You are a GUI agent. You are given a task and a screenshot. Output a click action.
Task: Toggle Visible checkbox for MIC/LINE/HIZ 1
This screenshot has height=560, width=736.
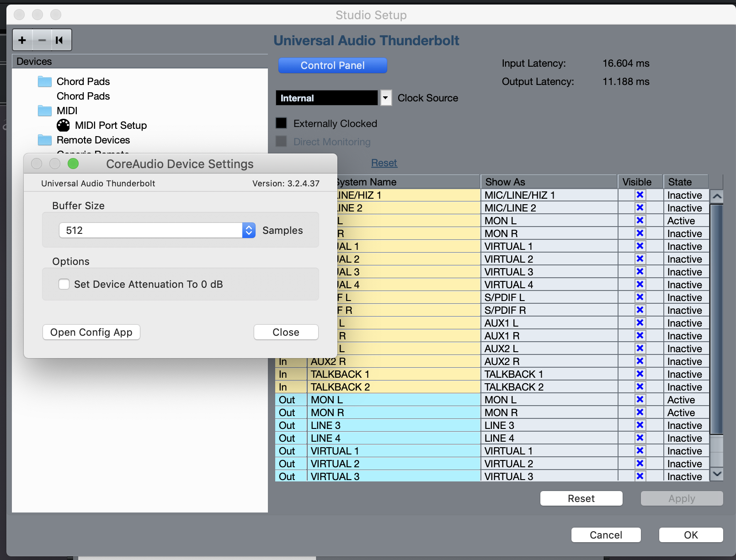[640, 195]
